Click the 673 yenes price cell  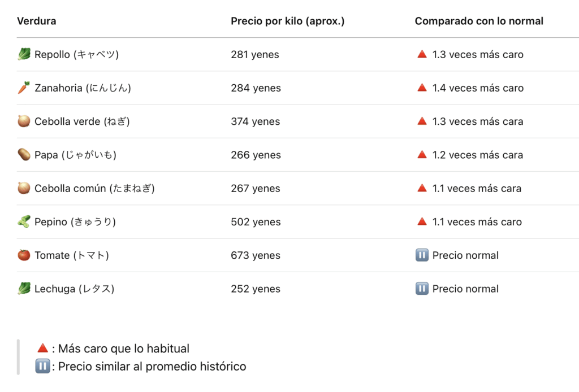coord(255,255)
